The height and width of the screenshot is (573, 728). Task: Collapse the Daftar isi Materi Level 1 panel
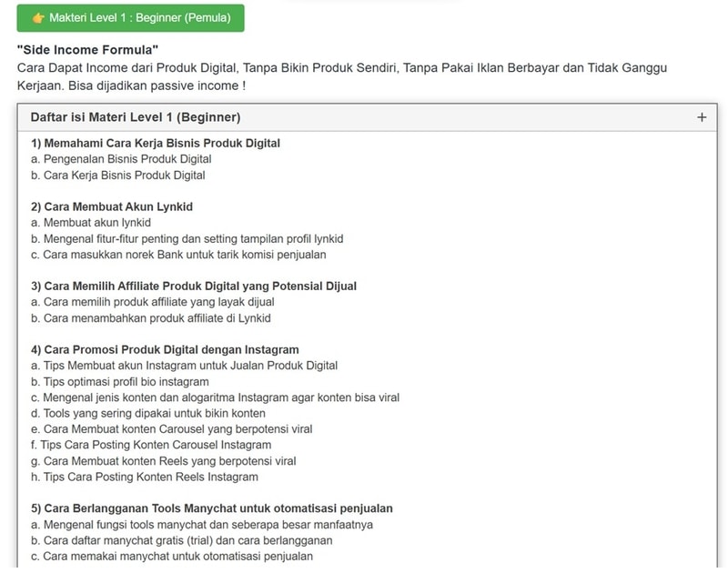tap(135, 117)
